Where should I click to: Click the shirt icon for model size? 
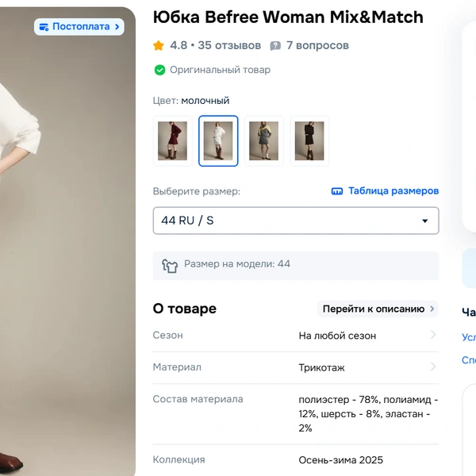tap(170, 265)
